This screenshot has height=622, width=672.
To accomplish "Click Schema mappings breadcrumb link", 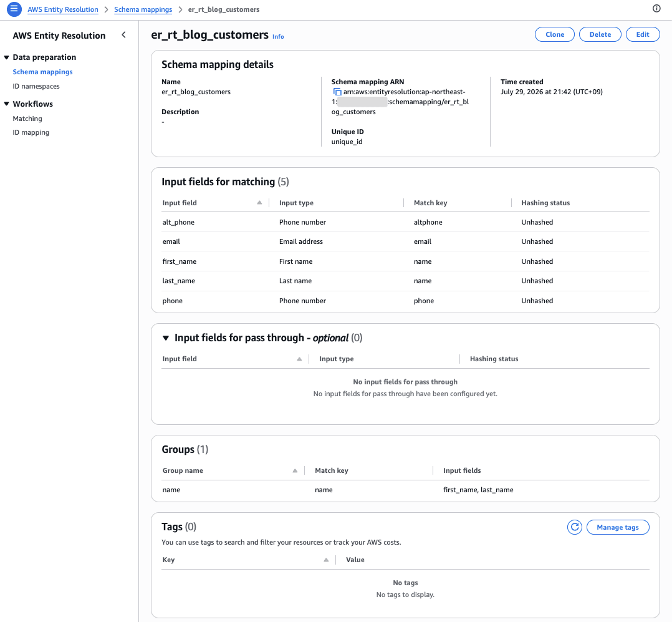I will point(143,9).
